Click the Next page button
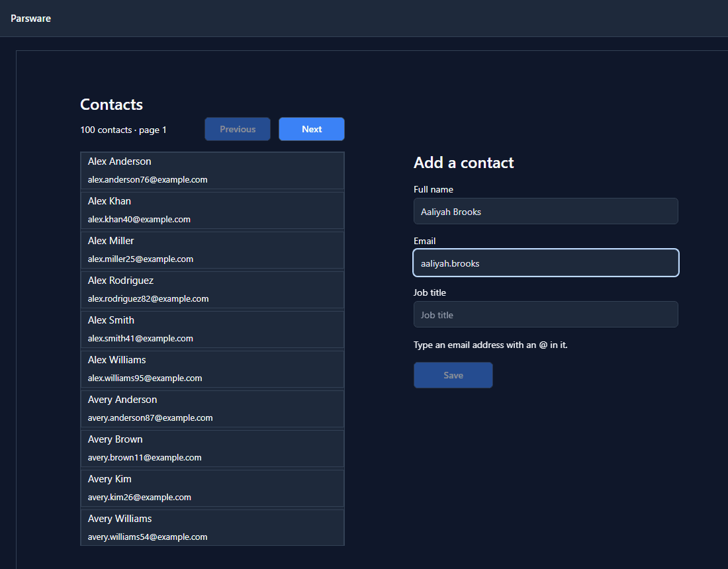This screenshot has height=569, width=728. tap(312, 129)
